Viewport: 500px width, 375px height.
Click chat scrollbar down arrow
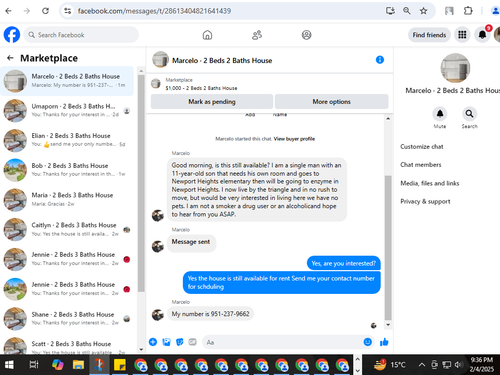pos(388,325)
